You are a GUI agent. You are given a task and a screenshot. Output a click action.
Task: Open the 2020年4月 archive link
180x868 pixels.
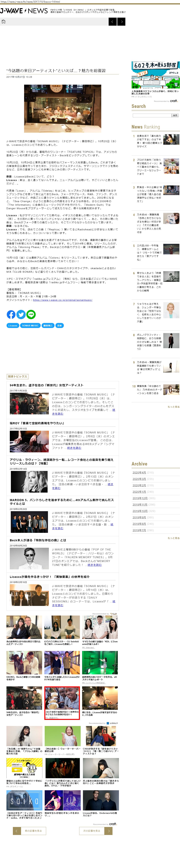139,473
